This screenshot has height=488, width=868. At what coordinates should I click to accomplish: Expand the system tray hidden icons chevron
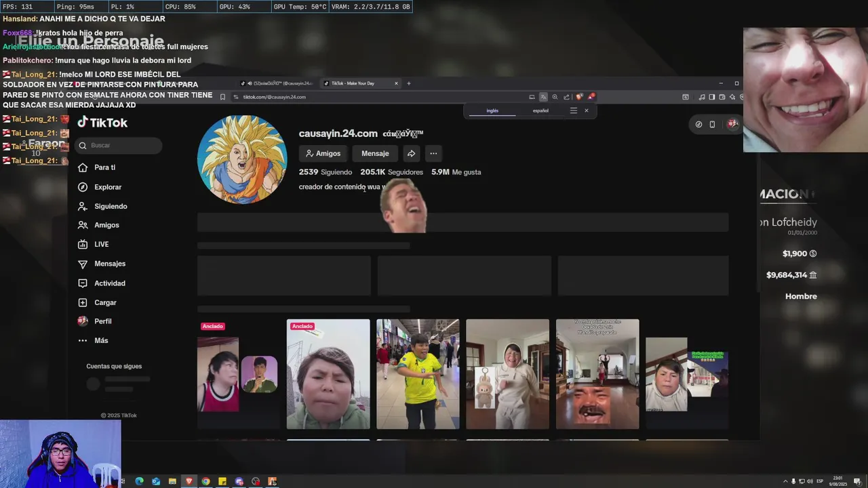[x=785, y=481]
